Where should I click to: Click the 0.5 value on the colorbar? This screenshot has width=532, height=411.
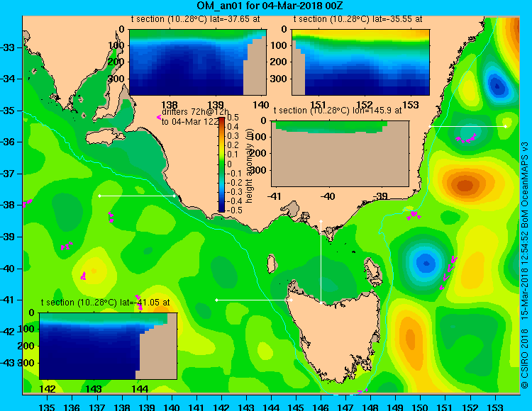point(233,118)
